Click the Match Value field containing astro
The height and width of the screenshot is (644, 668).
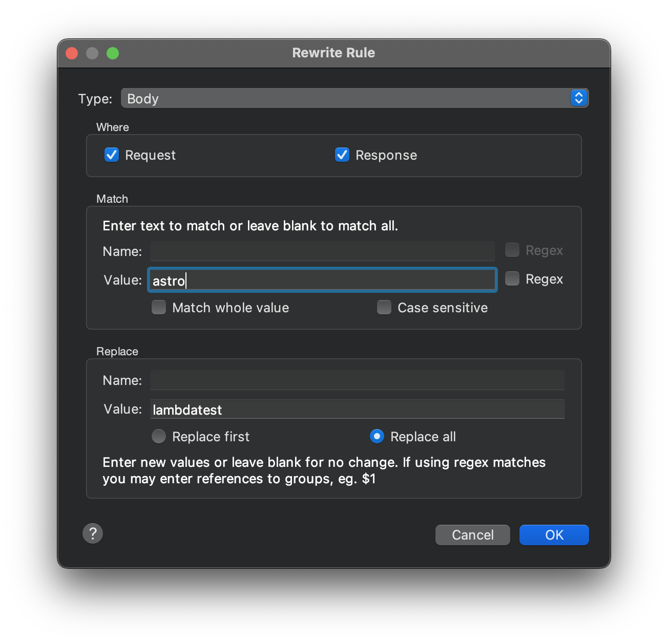323,281
